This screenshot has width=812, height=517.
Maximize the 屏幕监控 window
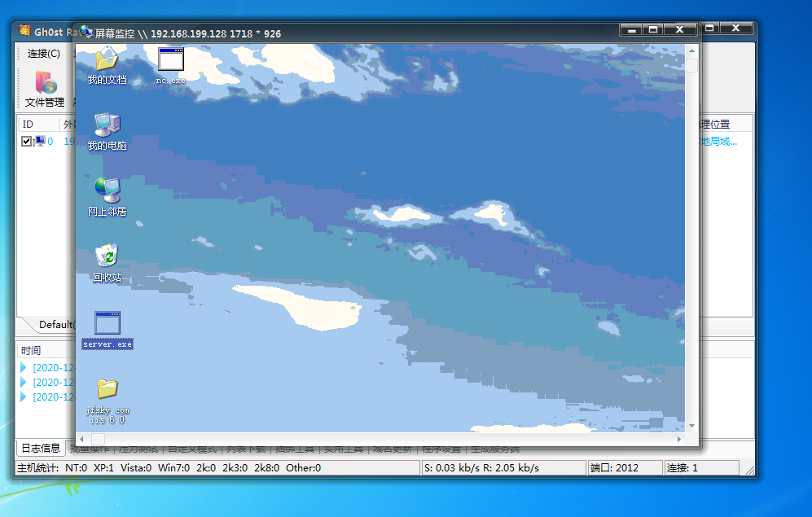point(653,29)
